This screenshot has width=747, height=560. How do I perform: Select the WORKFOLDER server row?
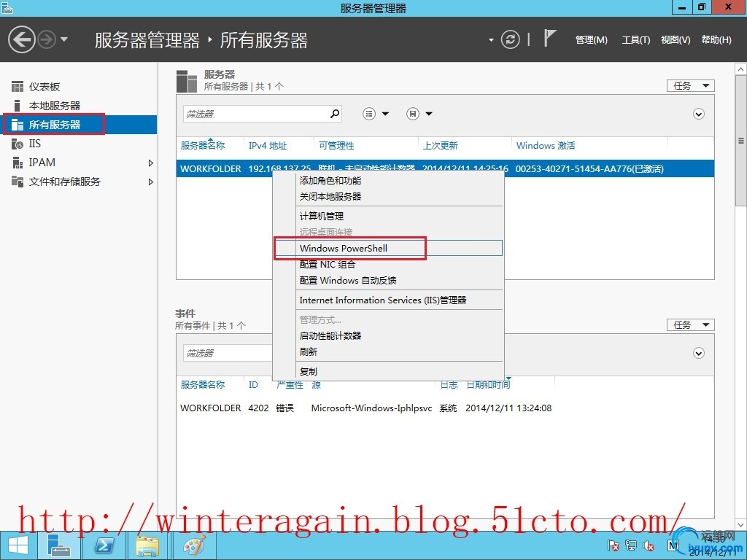tap(445, 168)
